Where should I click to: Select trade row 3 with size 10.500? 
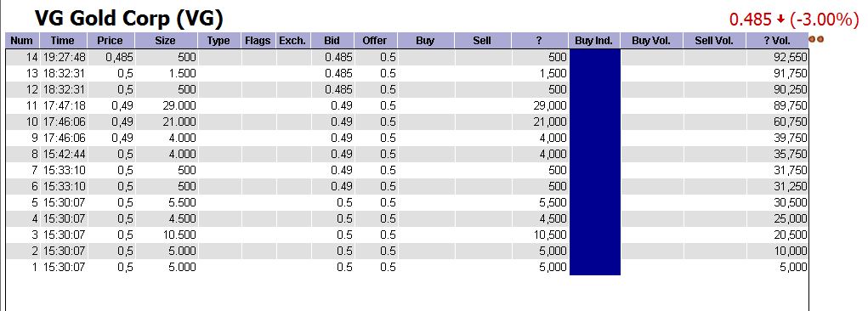407,235
